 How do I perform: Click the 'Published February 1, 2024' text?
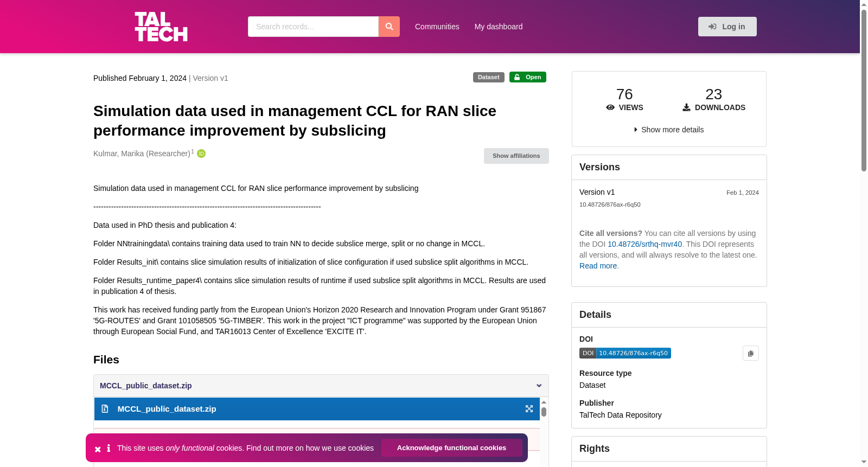[140, 78]
